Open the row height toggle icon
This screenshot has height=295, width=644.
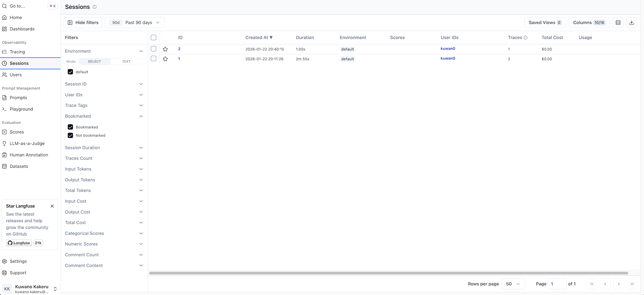pyautogui.click(x=618, y=23)
